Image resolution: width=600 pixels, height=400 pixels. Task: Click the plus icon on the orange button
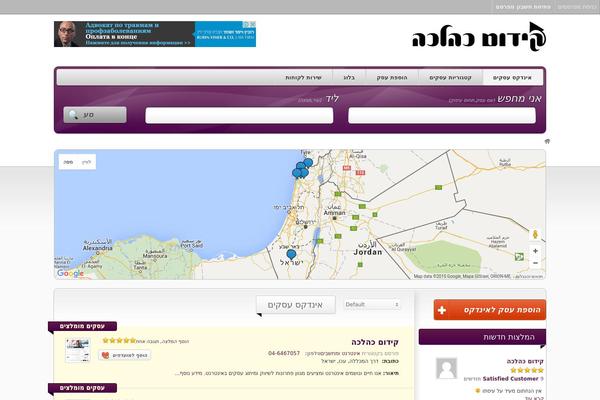(x=442, y=310)
